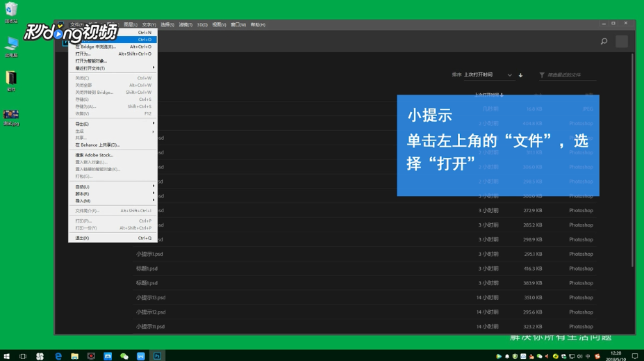This screenshot has width=644, height=361.
Task: Open the fan-shaped app on taskbar
Action: pyautogui.click(x=40, y=356)
